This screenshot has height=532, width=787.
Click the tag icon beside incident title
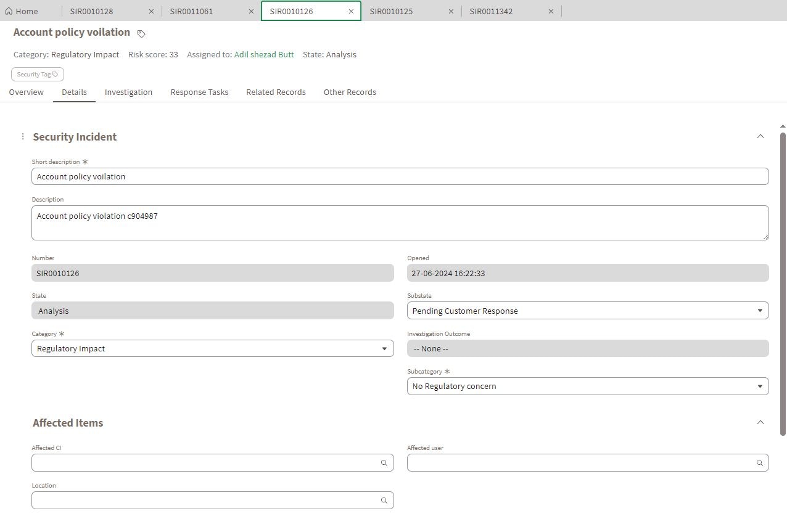(141, 33)
